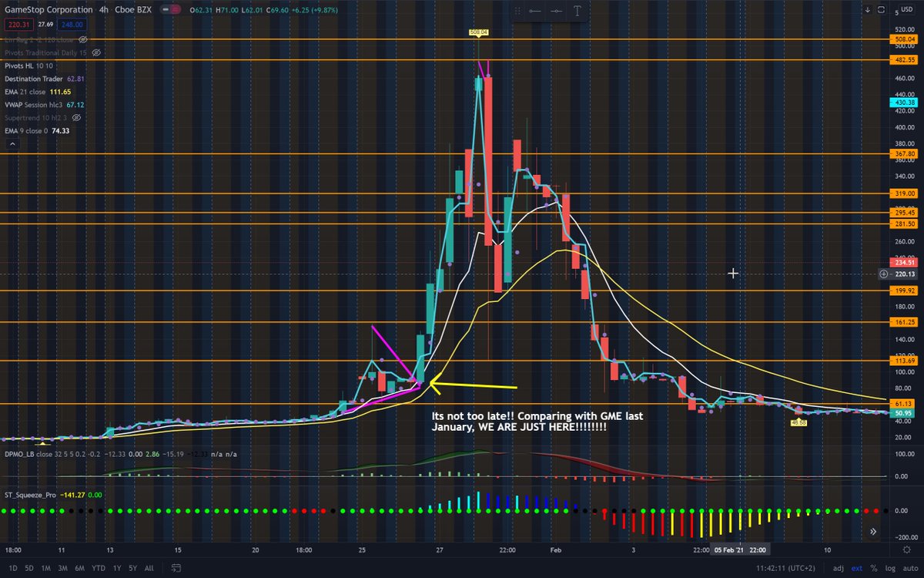Screen dimensions: 924x578
Task: Select the EMA 9 close indicator legend
Action: [x=36, y=130]
